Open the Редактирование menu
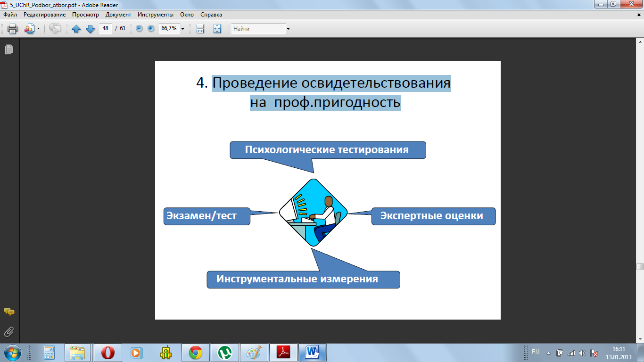Screen dimensions: 644x362 point(45,15)
